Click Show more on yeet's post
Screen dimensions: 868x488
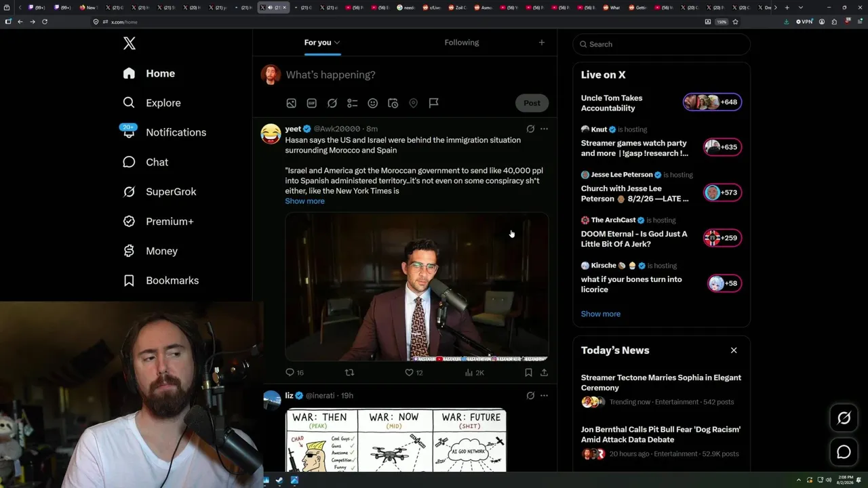pos(304,201)
